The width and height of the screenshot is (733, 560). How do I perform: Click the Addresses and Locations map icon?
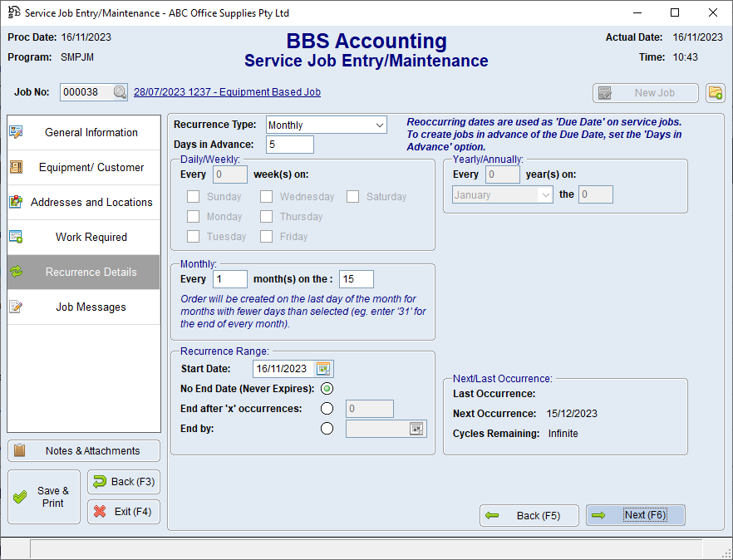(17, 202)
